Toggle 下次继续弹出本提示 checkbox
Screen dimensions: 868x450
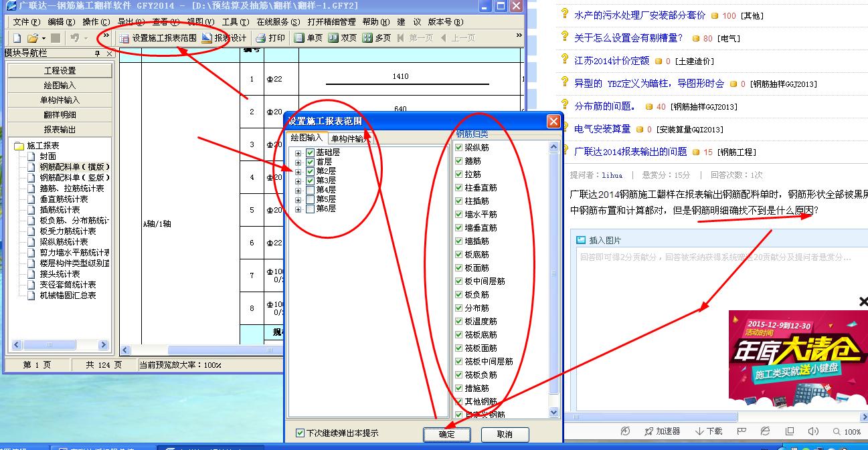pyautogui.click(x=300, y=433)
